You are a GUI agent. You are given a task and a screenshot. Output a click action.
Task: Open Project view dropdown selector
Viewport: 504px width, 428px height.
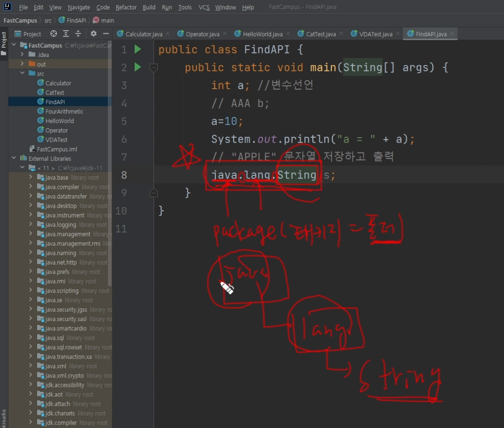pyautogui.click(x=28, y=34)
